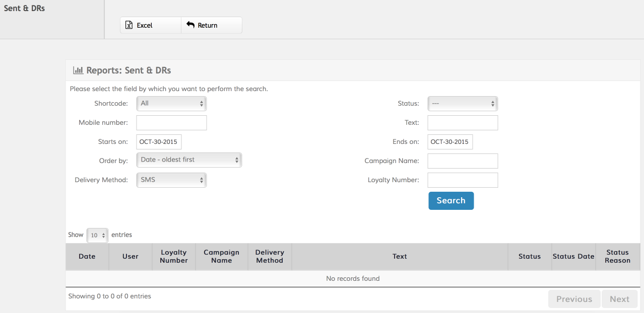Viewport: 644px width, 313px height.
Task: Open the Shortcode dropdown
Action: click(x=171, y=104)
